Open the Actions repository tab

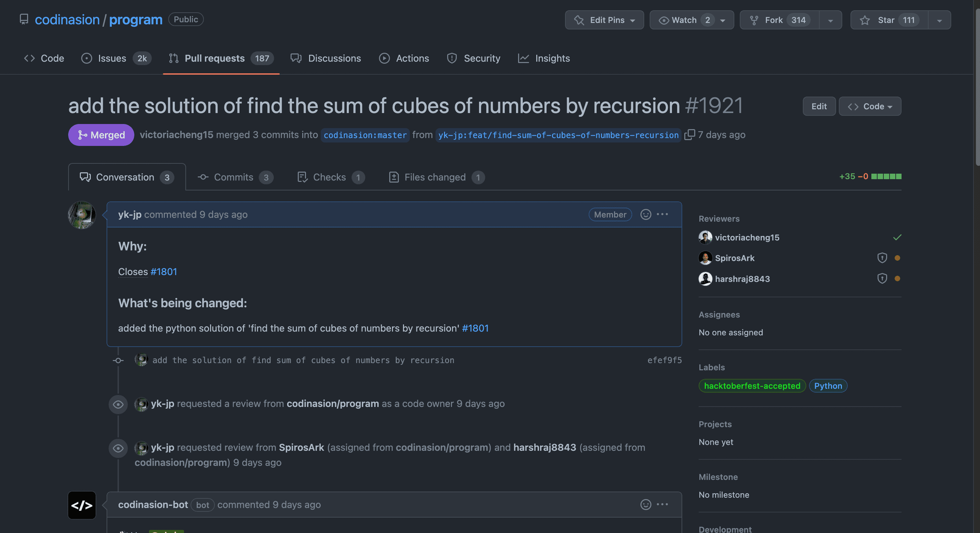404,58
